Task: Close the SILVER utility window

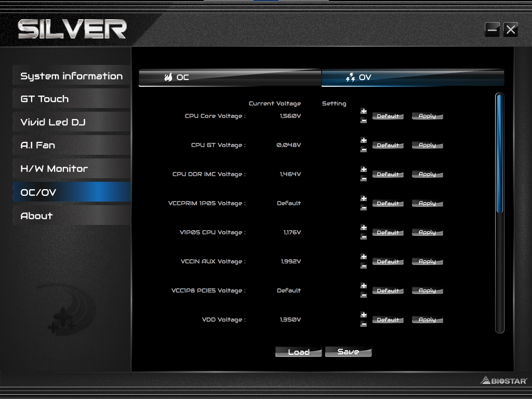Action: pyautogui.click(x=511, y=30)
